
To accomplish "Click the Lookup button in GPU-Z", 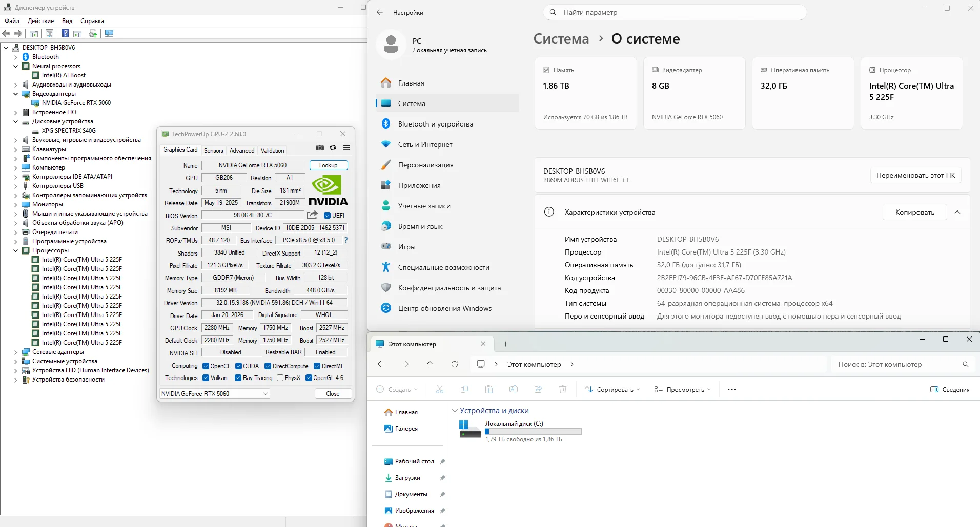I will pos(329,165).
